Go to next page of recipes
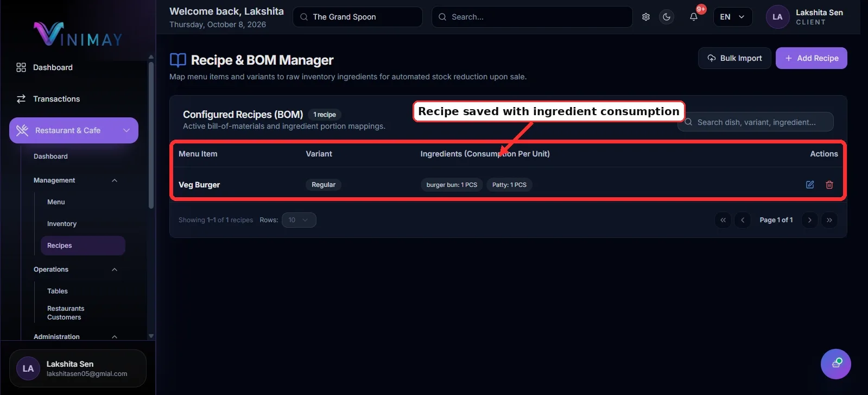The width and height of the screenshot is (868, 395). click(810, 220)
